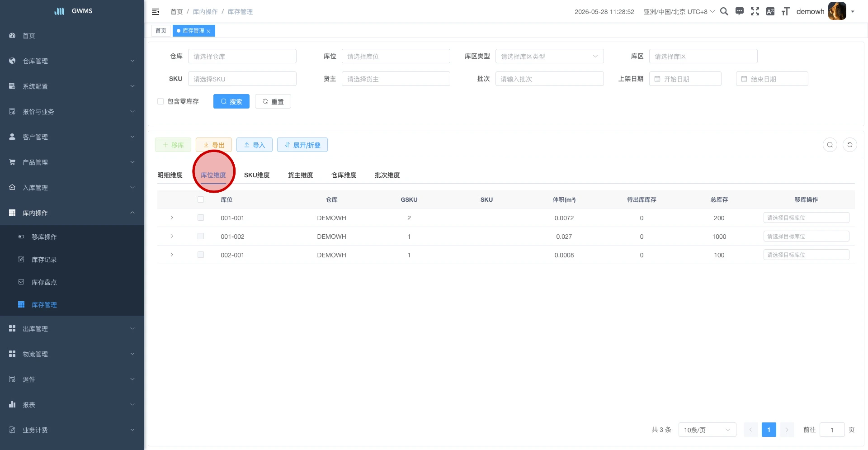The width and height of the screenshot is (868, 450).
Task: Expand row 002-001 details arrow
Action: tap(172, 255)
